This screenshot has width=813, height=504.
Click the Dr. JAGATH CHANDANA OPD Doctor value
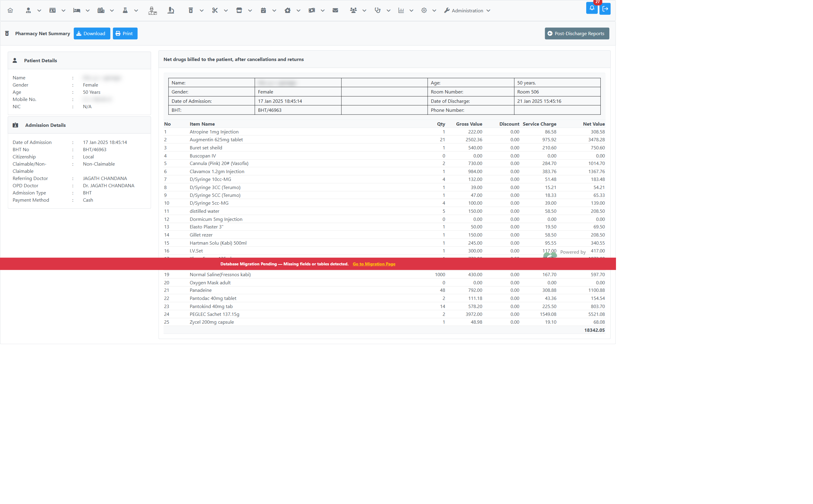[108, 186]
